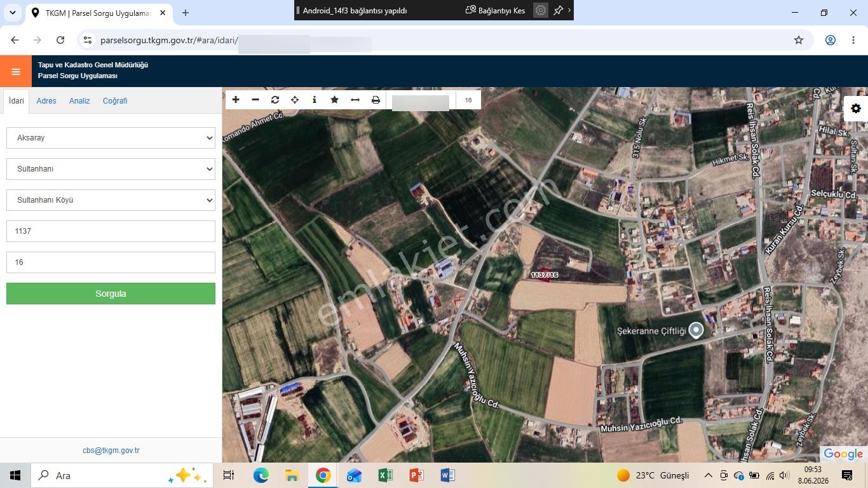Open File Explorer from taskbar
Viewport: 868px width, 488px height.
(x=292, y=475)
